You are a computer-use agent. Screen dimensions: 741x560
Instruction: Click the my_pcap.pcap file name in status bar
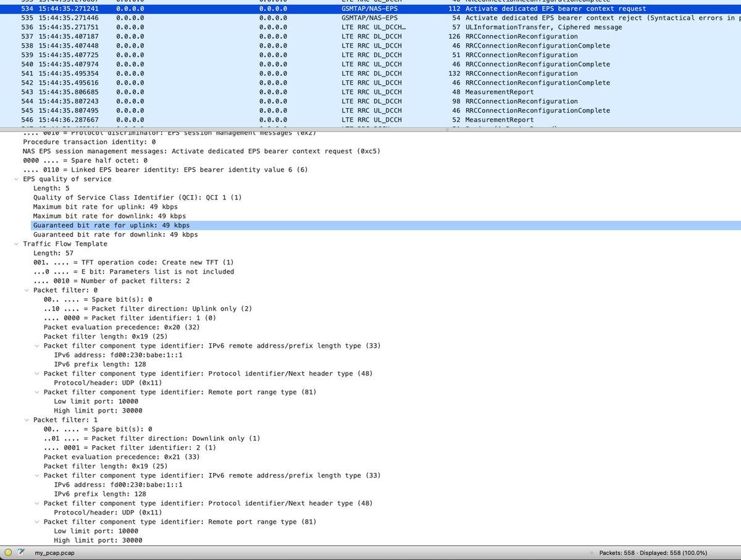[54, 553]
